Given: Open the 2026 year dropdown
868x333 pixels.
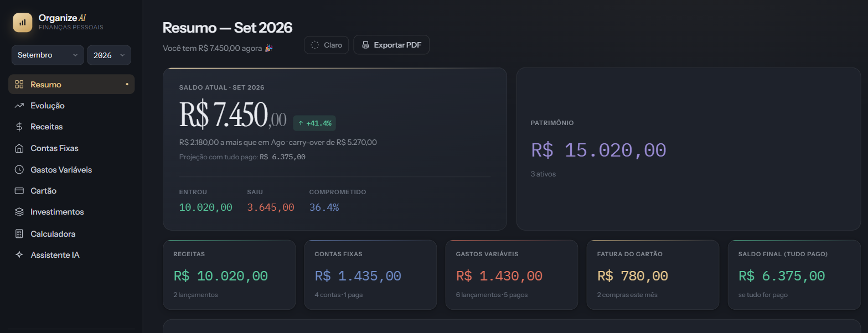Looking at the screenshot, I should 109,55.
